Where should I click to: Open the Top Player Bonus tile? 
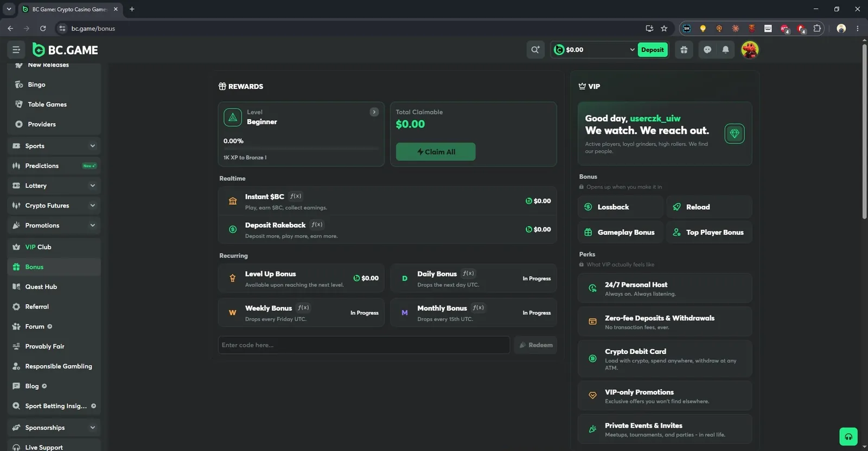[x=709, y=232]
